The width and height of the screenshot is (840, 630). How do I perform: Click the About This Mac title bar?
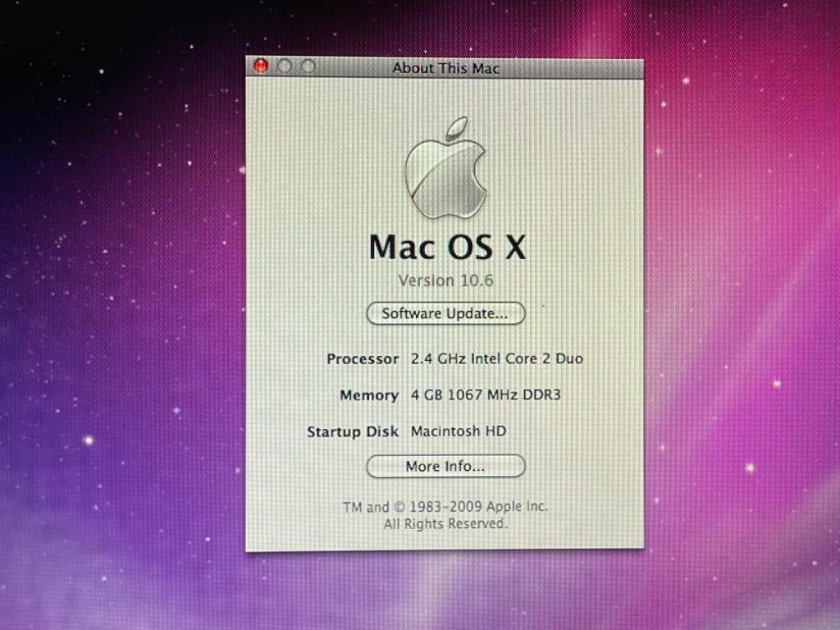click(445, 68)
